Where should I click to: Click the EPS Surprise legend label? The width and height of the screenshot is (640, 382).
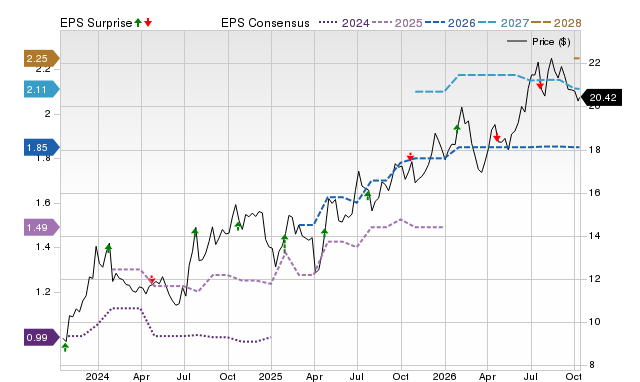pos(96,23)
